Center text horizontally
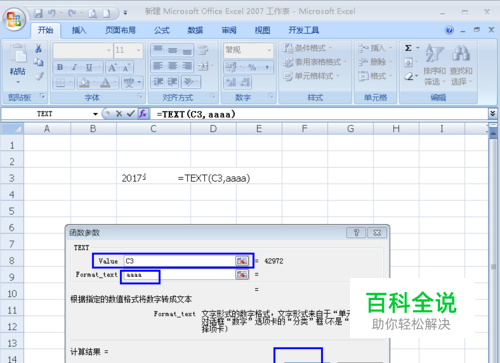Image resolution: width=500 pixels, height=363 pixels. [172, 66]
